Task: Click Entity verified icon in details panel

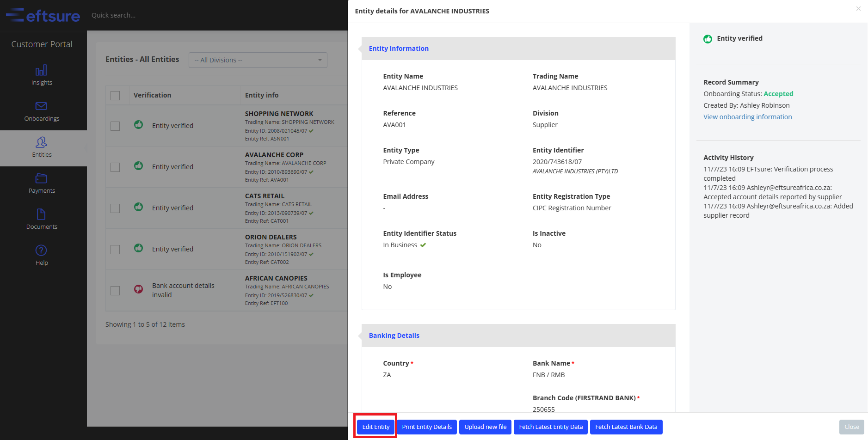Action: [x=708, y=39]
